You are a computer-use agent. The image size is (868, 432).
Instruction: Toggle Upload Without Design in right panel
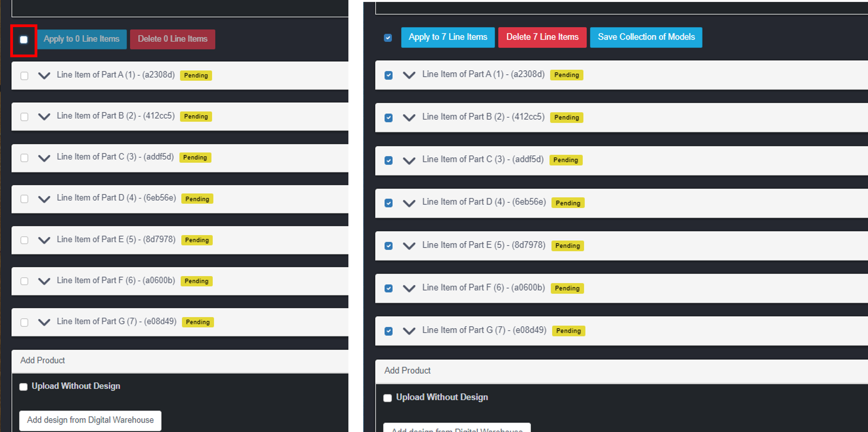pos(387,398)
